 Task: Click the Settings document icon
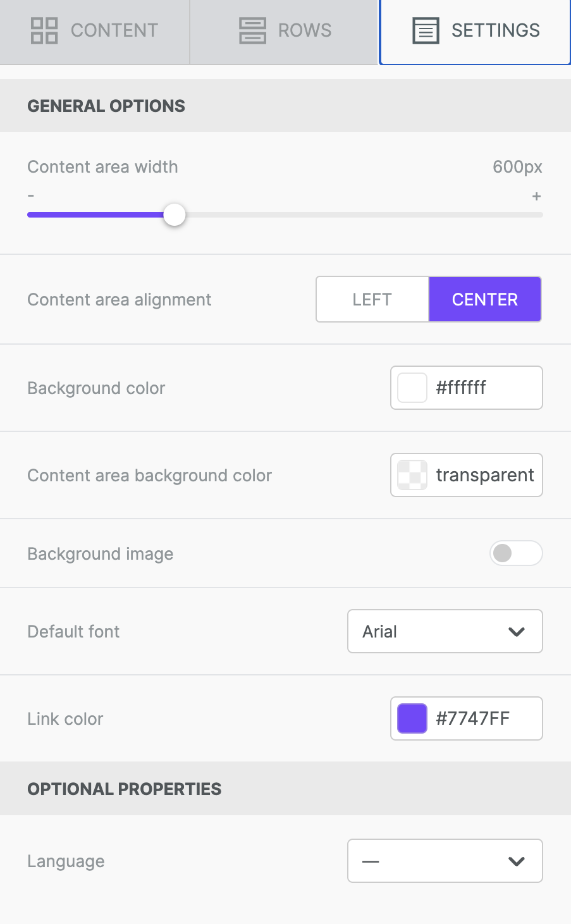[x=425, y=30]
